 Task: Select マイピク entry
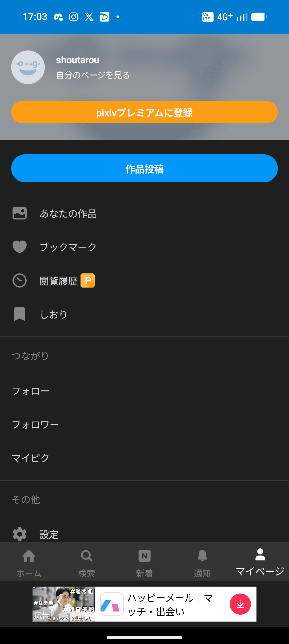(x=31, y=458)
